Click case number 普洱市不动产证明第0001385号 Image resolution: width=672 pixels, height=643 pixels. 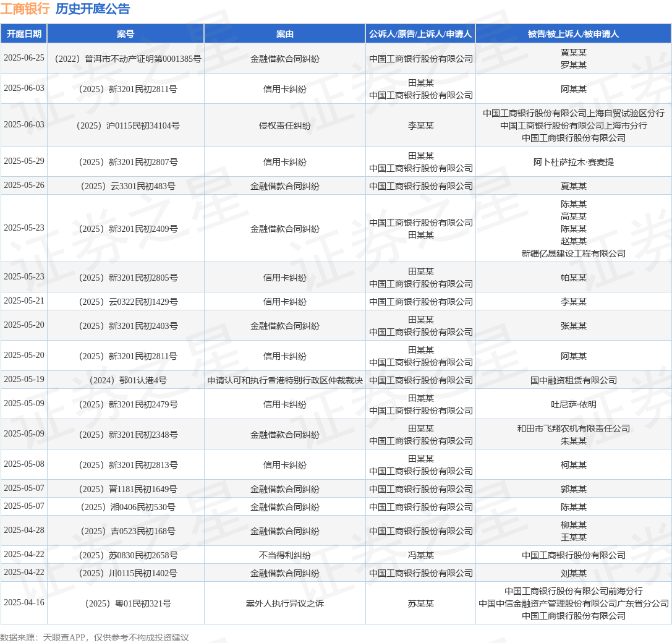[143, 59]
